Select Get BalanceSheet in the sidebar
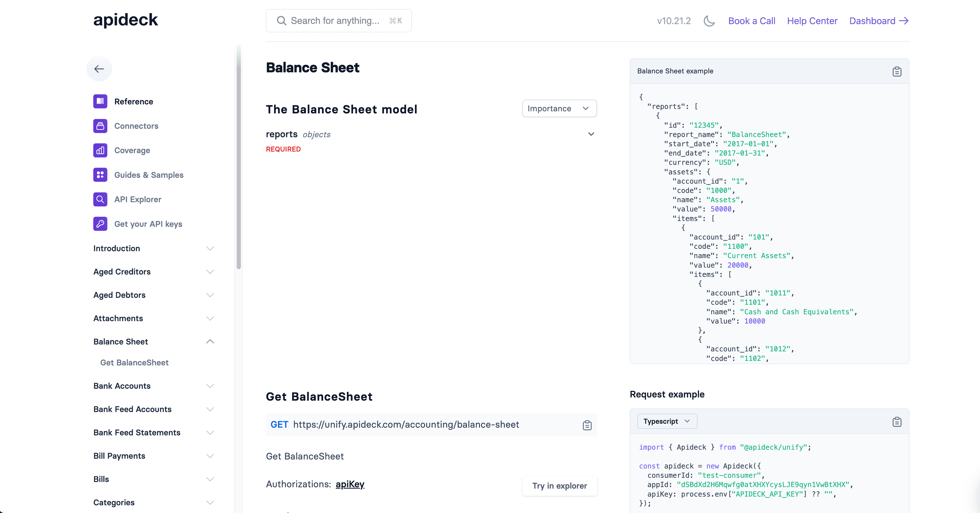Image resolution: width=980 pixels, height=513 pixels. [134, 362]
